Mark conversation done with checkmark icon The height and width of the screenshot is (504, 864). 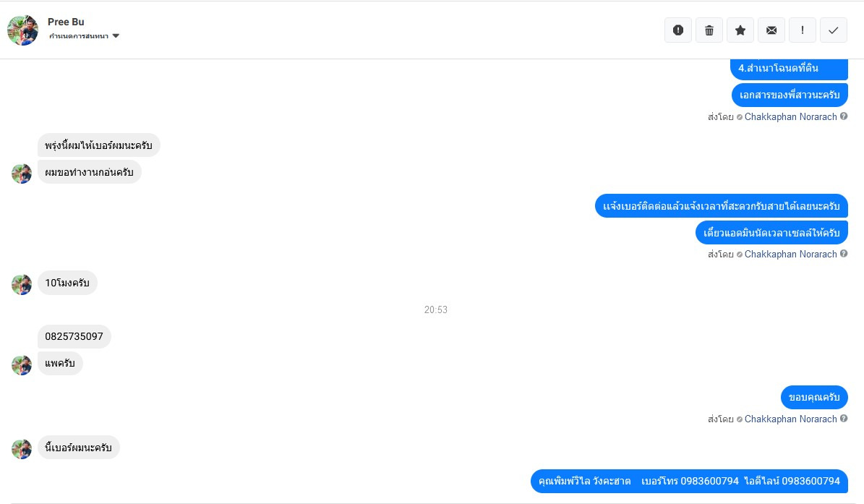click(x=834, y=30)
